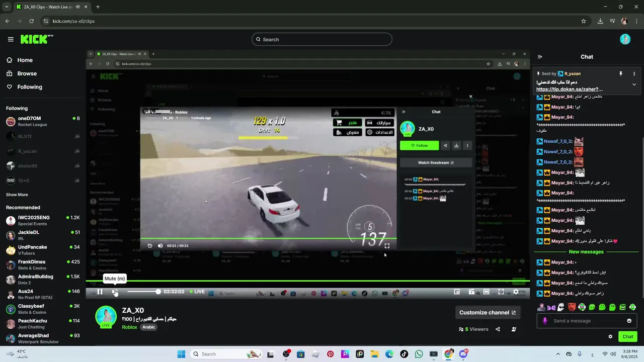The width and height of the screenshot is (644, 362).
Task: Pause the live stream
Action: pos(100,292)
